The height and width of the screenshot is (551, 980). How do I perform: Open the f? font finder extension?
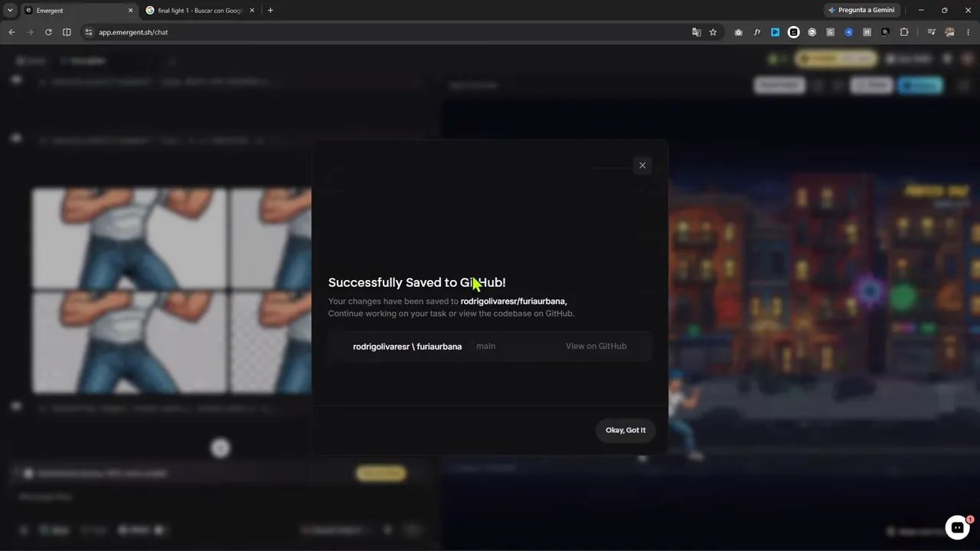point(757,32)
